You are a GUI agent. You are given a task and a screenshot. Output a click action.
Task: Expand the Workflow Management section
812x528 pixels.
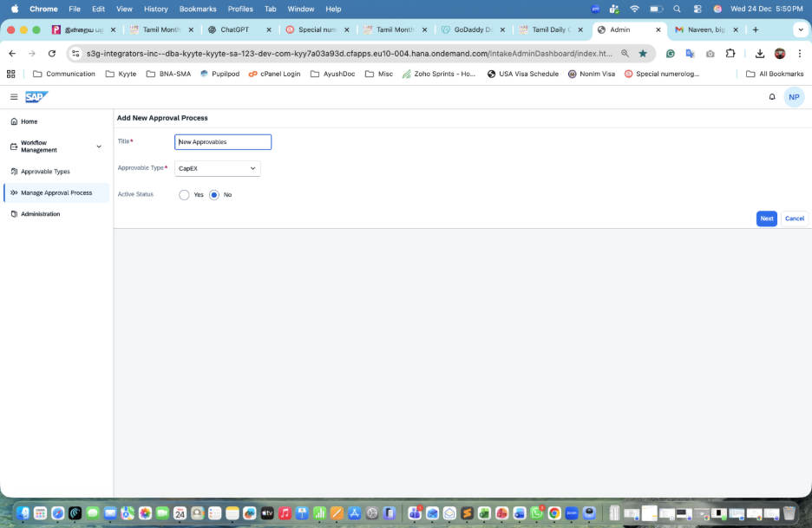(x=99, y=147)
